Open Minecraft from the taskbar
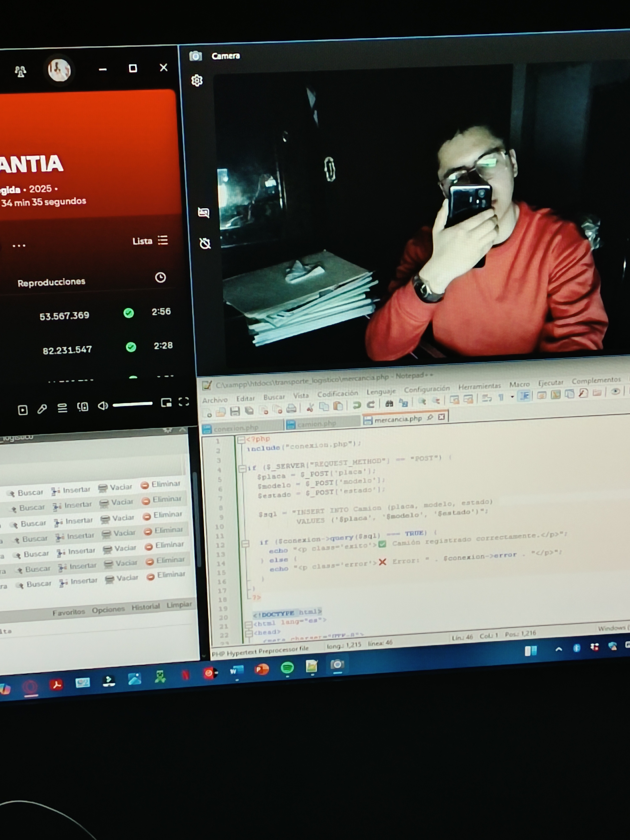 [160, 677]
